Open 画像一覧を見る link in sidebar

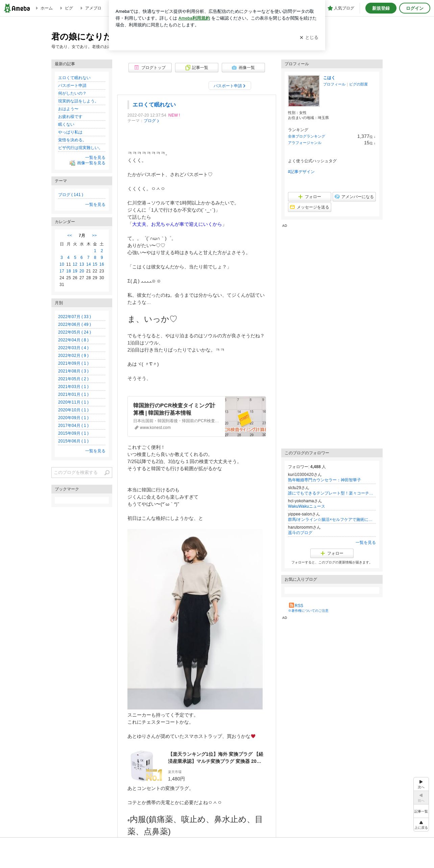(91, 163)
